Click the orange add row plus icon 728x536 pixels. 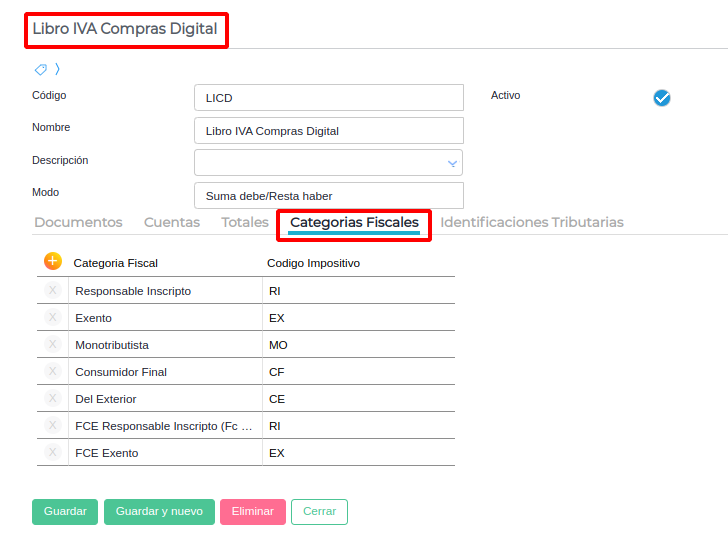[x=53, y=261]
